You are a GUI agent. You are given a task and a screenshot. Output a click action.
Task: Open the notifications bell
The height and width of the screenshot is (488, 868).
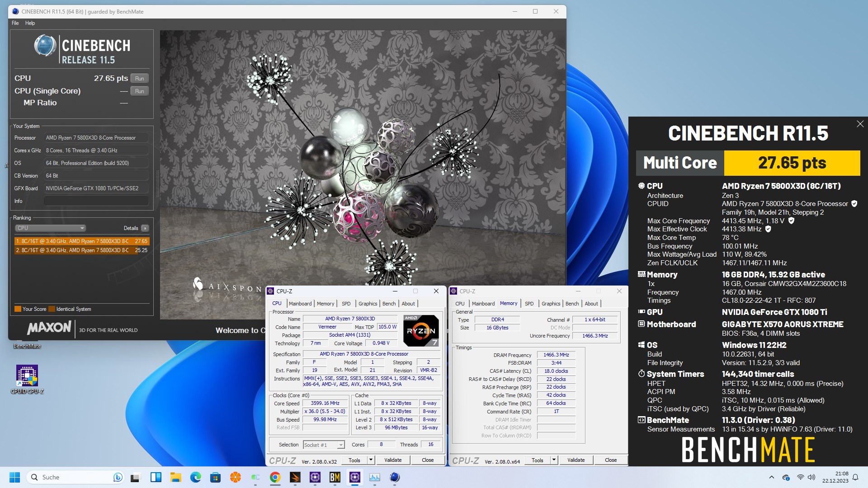coord(855,477)
